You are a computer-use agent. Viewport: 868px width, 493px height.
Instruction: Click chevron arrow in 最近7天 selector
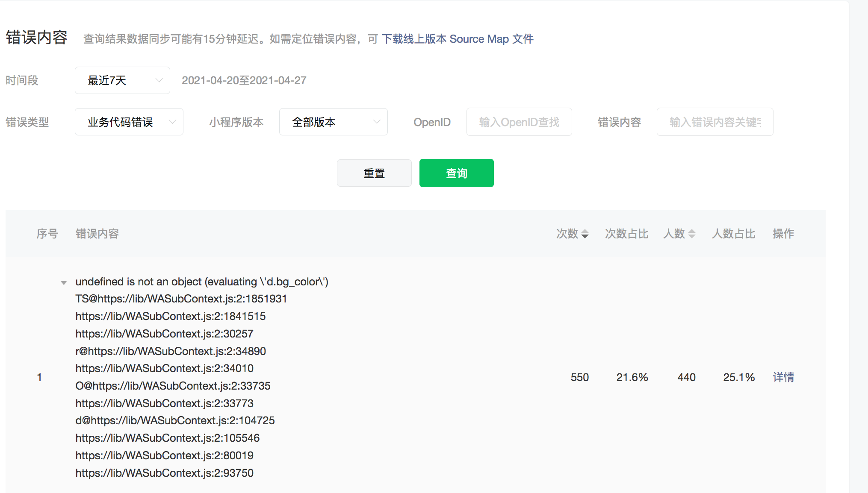pyautogui.click(x=159, y=80)
